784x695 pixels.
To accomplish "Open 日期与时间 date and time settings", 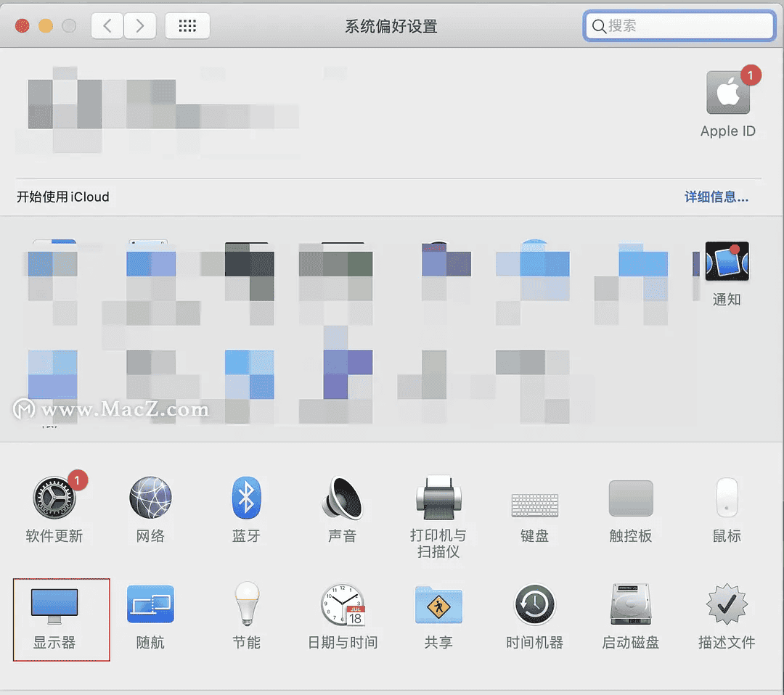I will tap(343, 604).
